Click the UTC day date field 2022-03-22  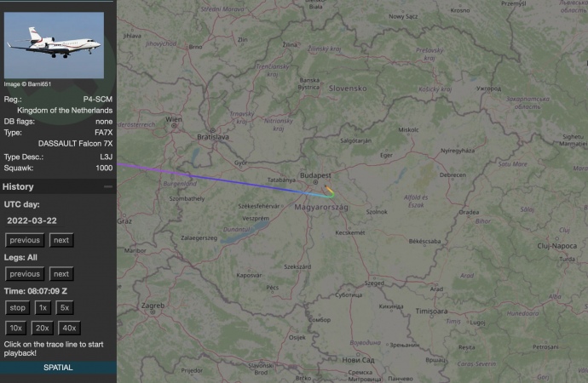click(34, 220)
